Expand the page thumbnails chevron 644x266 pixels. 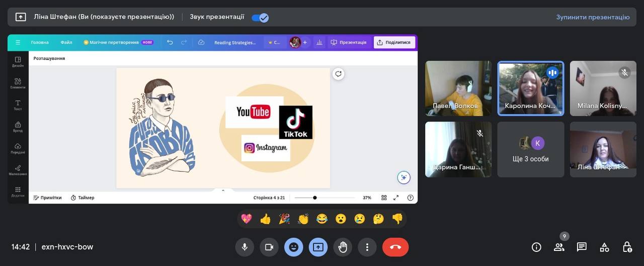click(223, 190)
